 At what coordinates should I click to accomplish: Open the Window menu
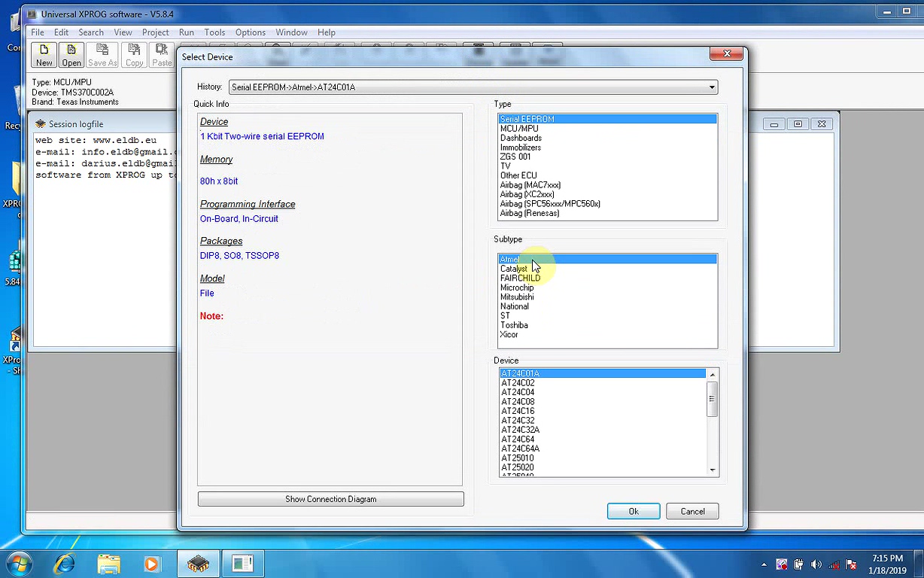(291, 32)
